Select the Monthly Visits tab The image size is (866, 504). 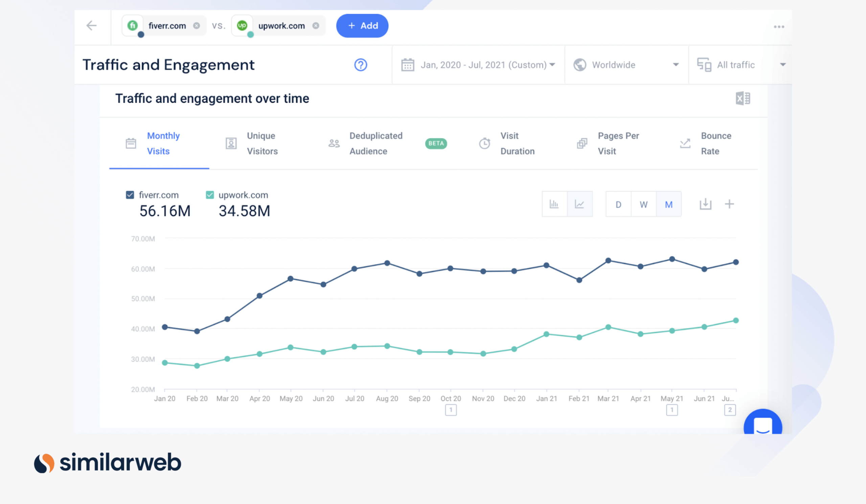159,144
